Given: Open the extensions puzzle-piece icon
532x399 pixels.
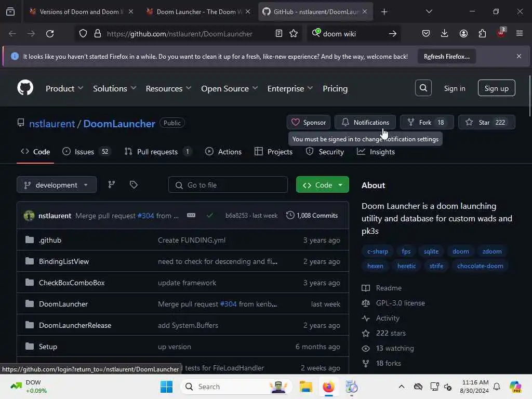Looking at the screenshot, I should (482, 34).
